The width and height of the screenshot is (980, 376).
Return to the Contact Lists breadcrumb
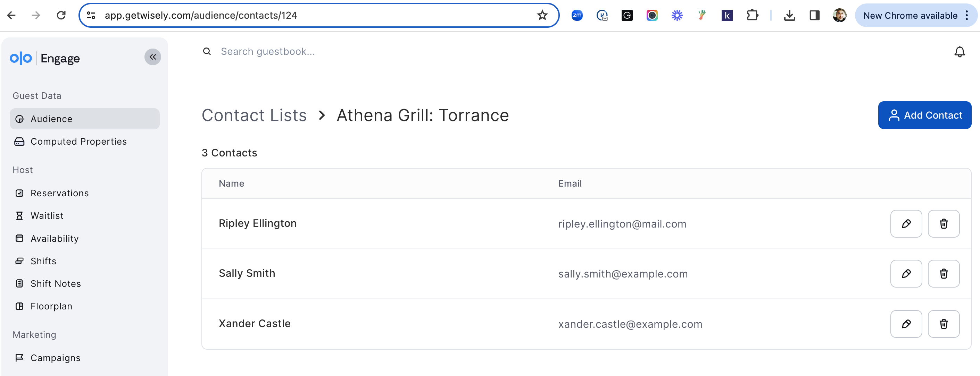254,115
